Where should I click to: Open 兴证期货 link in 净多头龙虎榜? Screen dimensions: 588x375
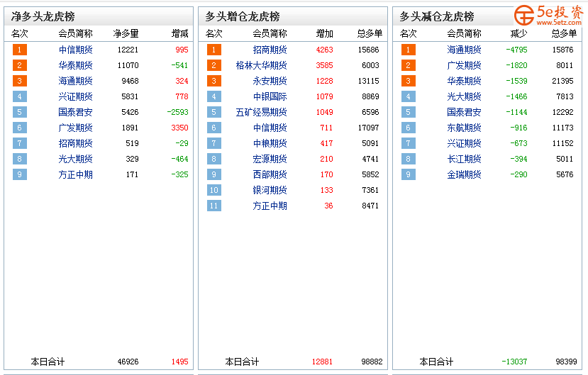75,96
